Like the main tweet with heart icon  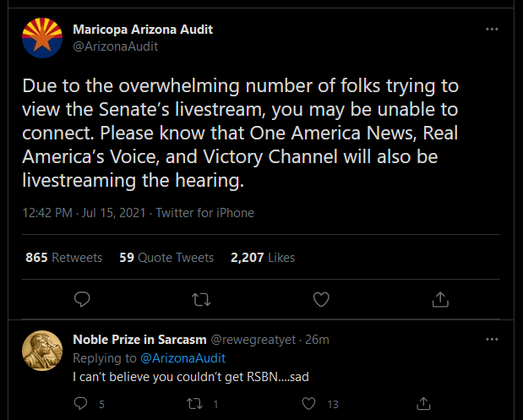(321, 299)
